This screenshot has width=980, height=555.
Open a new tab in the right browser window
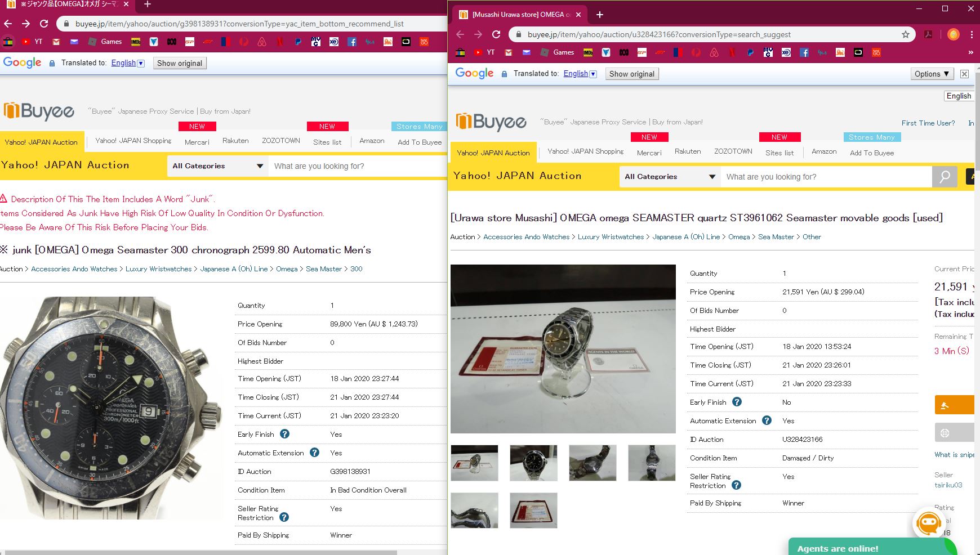pyautogui.click(x=600, y=15)
